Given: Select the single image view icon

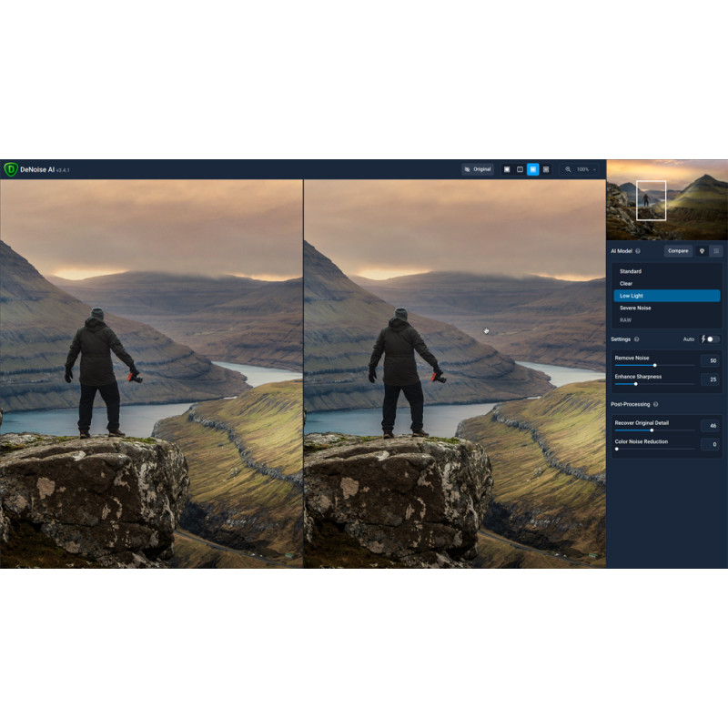Looking at the screenshot, I should pyautogui.click(x=507, y=169).
